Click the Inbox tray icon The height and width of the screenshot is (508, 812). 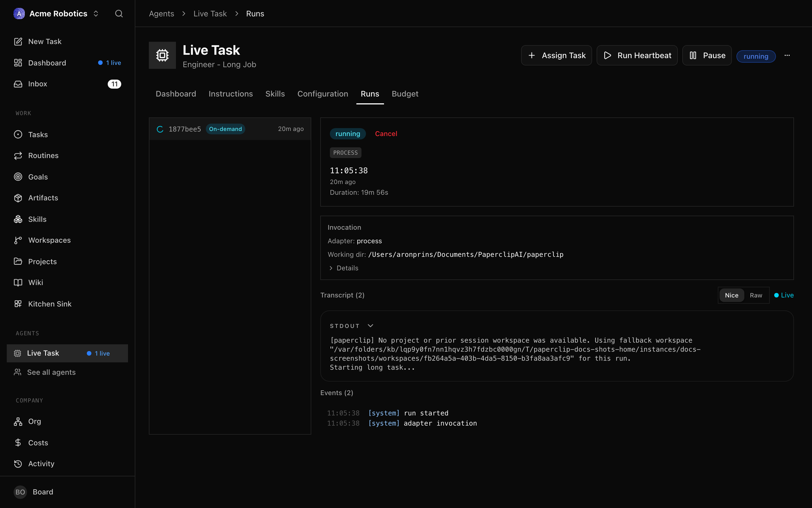pos(18,84)
